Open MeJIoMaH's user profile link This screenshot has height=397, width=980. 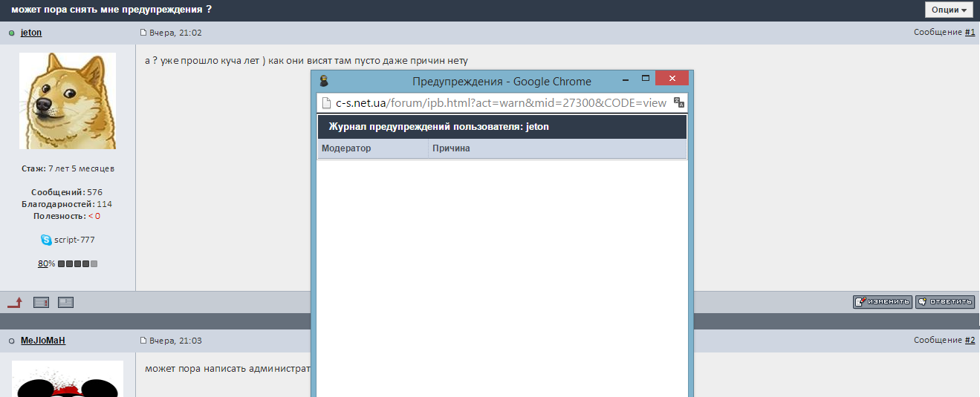43,341
